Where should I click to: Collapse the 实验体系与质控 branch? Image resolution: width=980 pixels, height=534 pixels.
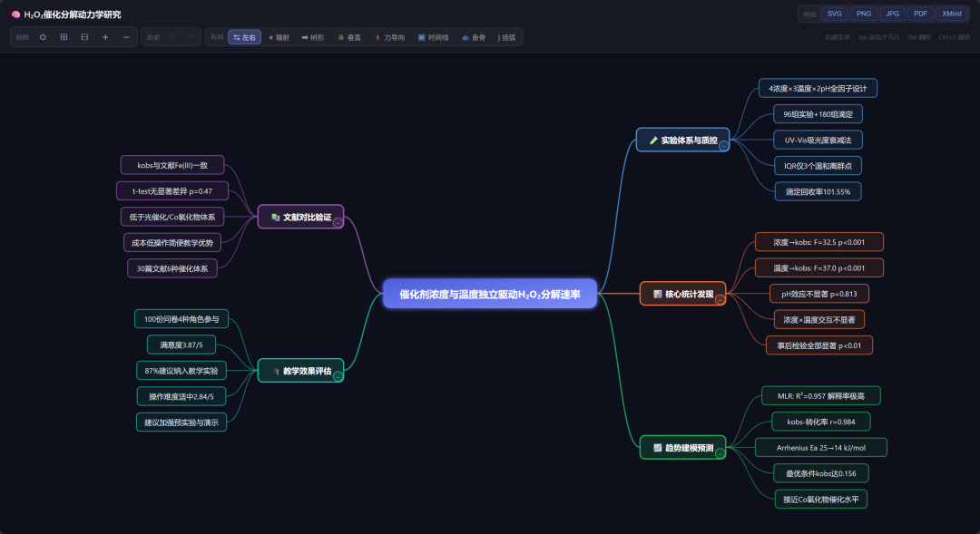723,146
